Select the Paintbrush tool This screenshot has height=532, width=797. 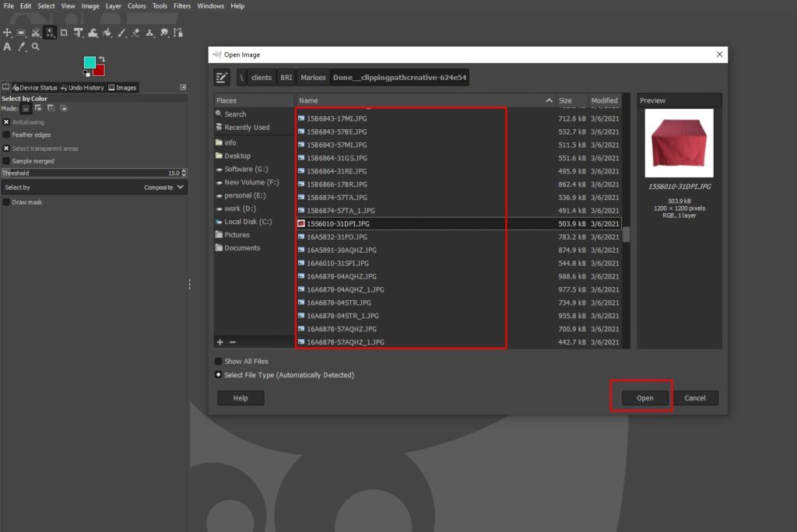[x=121, y=33]
